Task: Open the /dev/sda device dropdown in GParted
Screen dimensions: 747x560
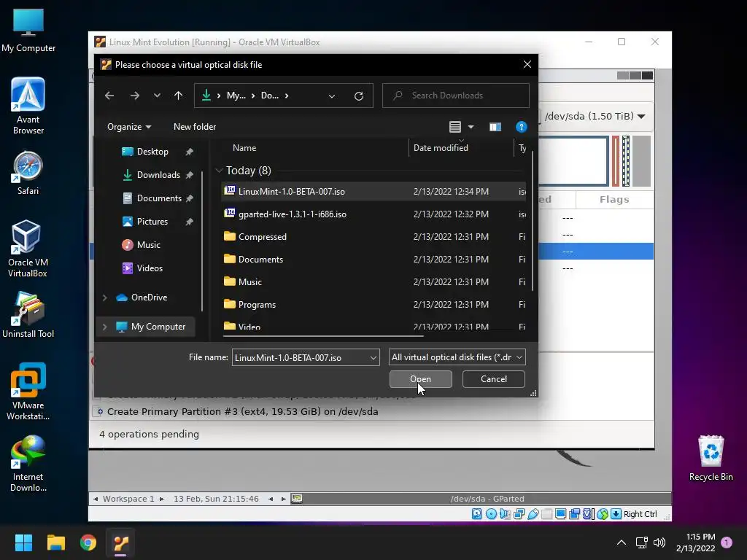Action: pyautogui.click(x=595, y=116)
